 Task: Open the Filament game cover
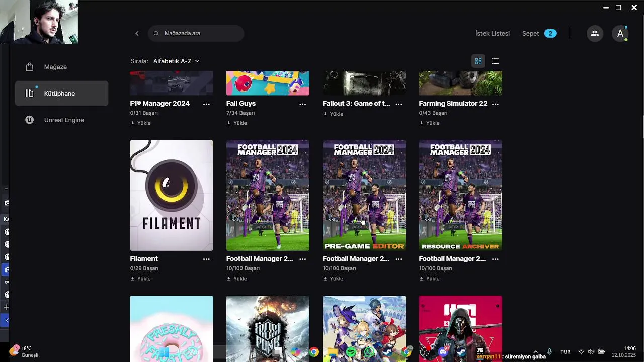pyautogui.click(x=172, y=196)
